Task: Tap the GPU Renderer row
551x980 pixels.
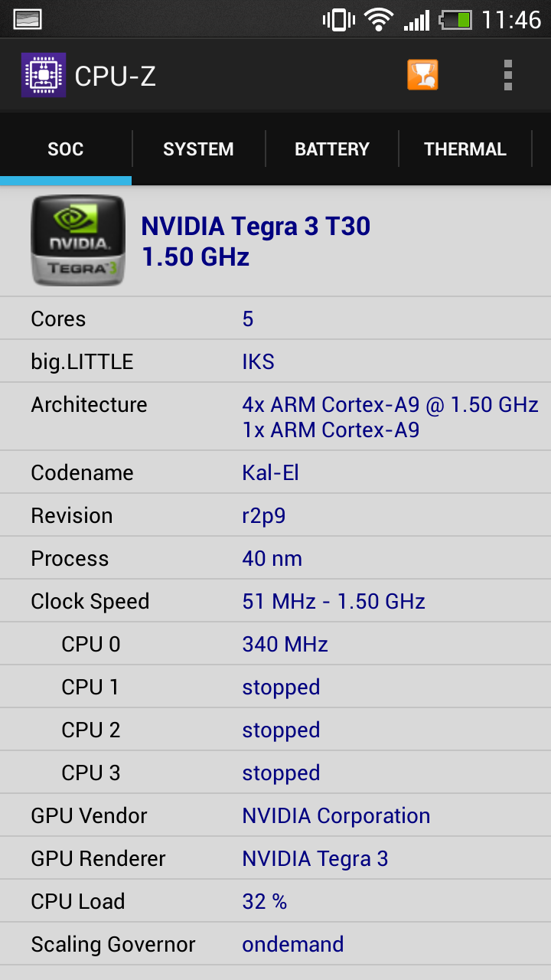Action: [x=275, y=858]
